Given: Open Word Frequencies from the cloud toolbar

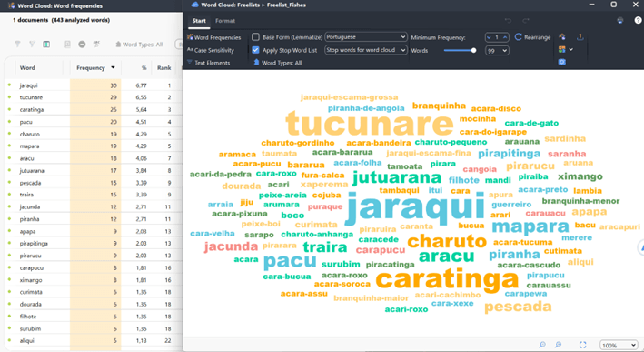Looking at the screenshot, I should pos(214,37).
